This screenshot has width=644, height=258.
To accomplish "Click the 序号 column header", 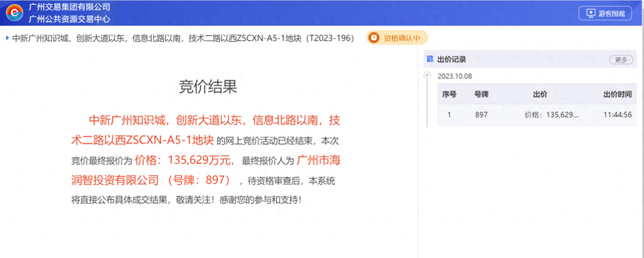I will pyautogui.click(x=449, y=94).
